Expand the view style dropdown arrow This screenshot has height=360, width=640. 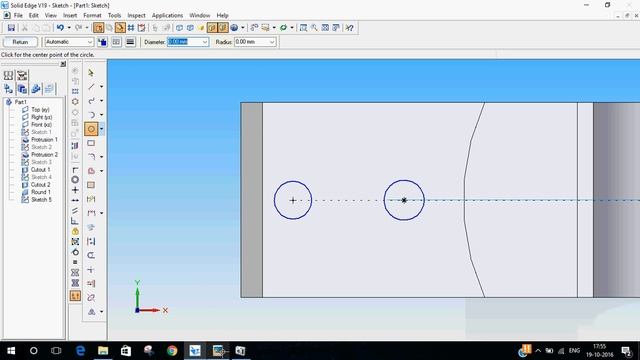click(243, 28)
